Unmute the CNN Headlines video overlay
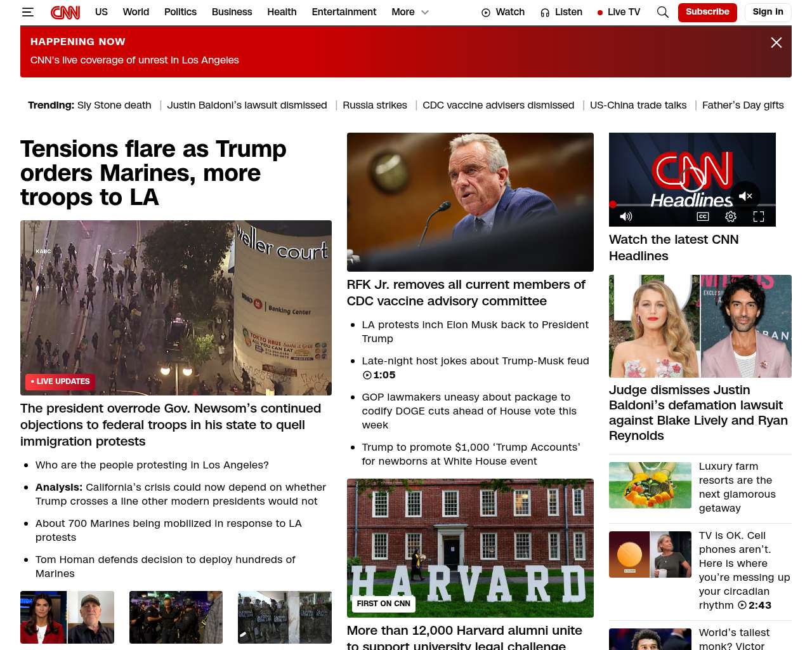812x650 pixels. click(745, 196)
